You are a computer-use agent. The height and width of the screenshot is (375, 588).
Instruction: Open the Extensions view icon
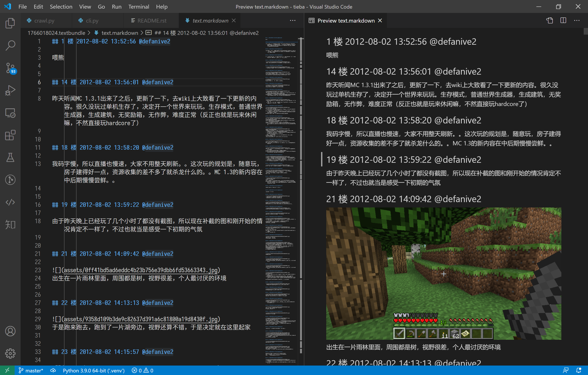click(x=10, y=135)
